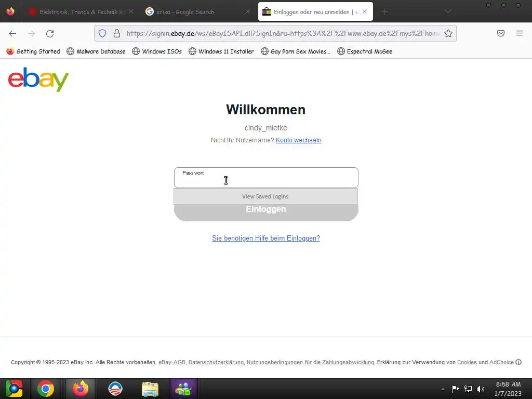Open the tracking protection shield icon
This screenshot has height=399, width=532.
click(102, 33)
